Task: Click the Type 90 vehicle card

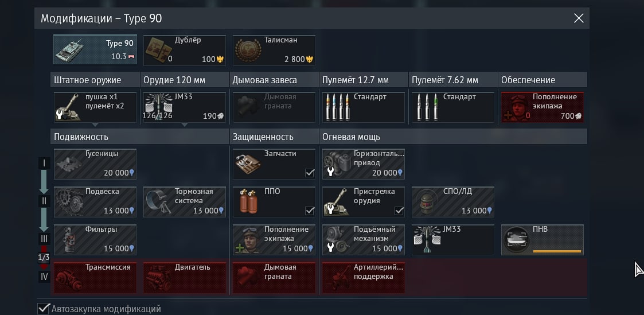Action: [x=95, y=49]
